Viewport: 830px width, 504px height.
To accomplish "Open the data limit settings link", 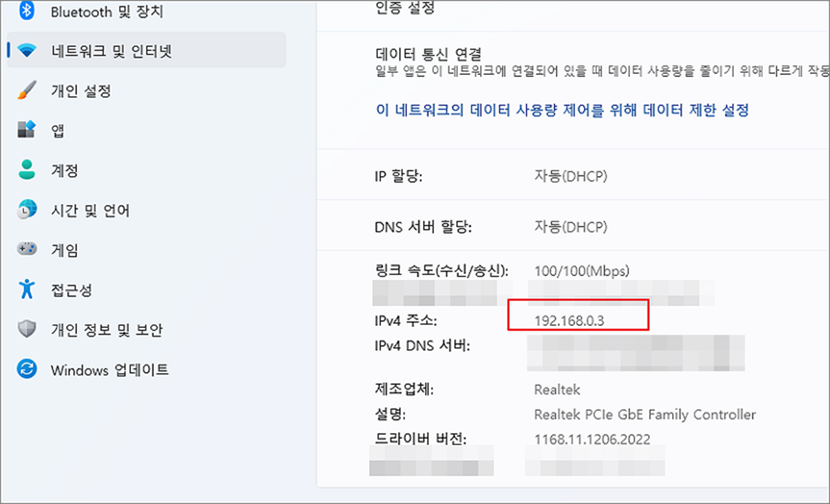I will 562,110.
